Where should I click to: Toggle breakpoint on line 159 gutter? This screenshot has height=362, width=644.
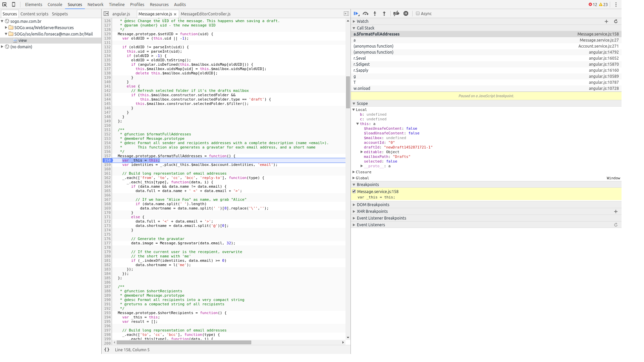point(107,165)
